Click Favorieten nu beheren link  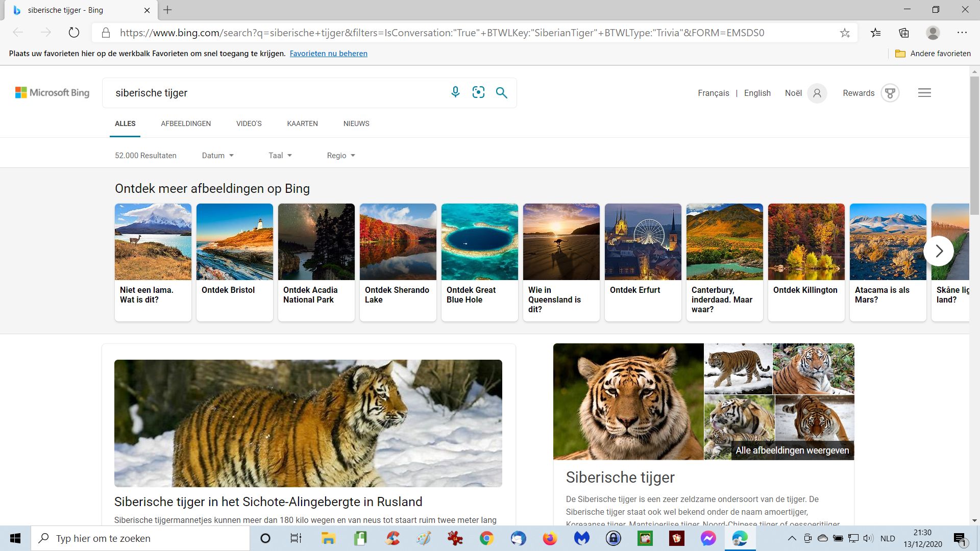pyautogui.click(x=328, y=54)
